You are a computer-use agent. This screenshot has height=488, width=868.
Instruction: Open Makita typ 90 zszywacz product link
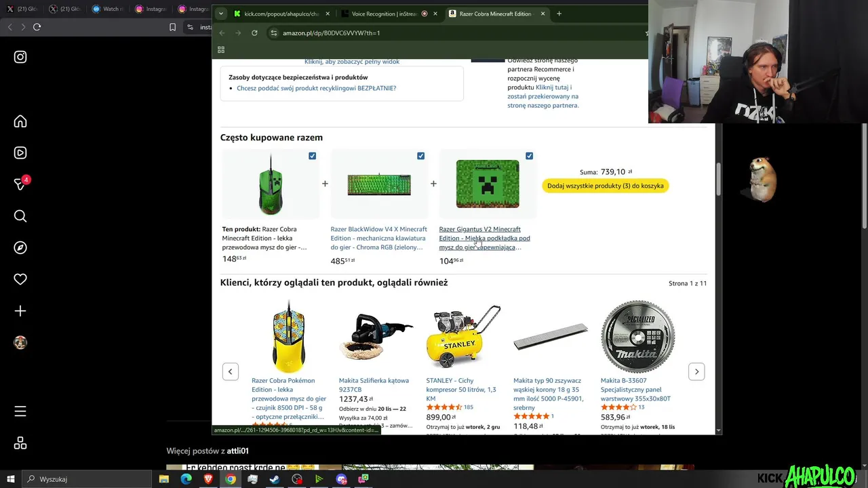(x=548, y=394)
